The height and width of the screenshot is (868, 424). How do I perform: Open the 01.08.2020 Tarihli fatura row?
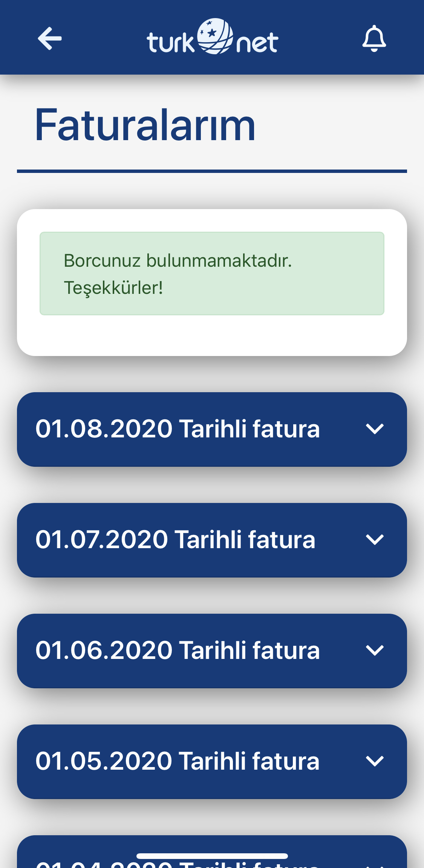[x=212, y=429]
